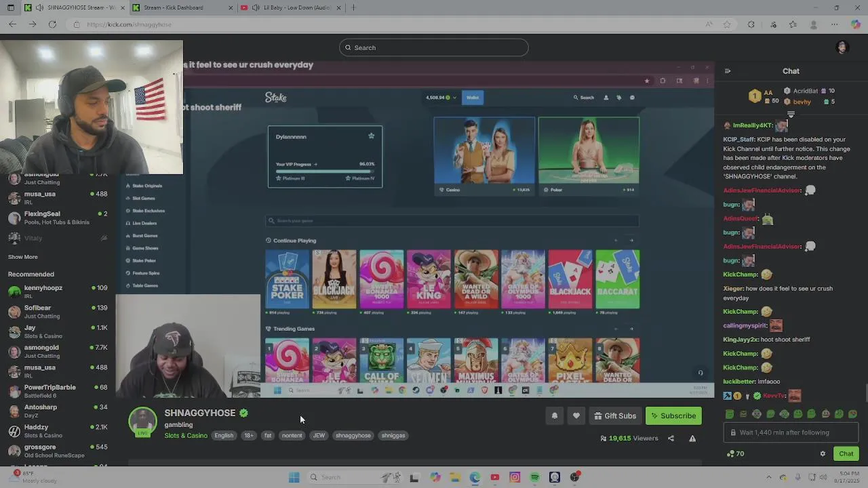The height and width of the screenshot is (488, 868).
Task: Refresh the Kick page
Action: tap(52, 24)
